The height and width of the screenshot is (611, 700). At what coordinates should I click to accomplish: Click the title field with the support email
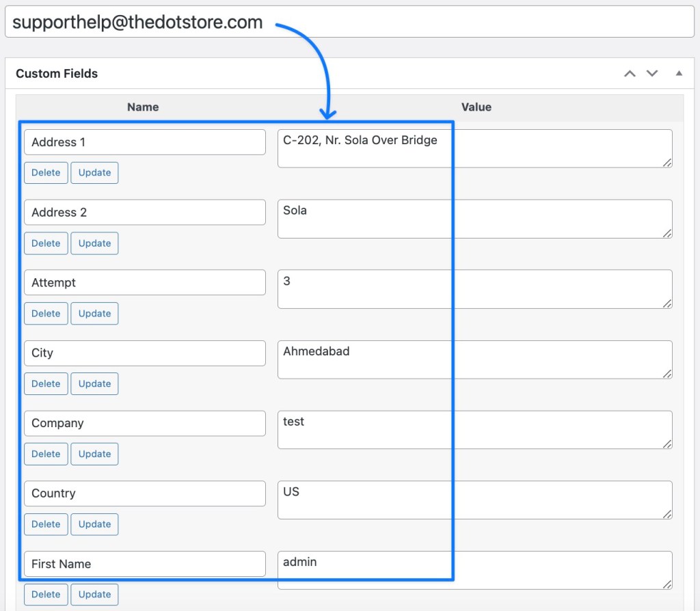tap(349, 22)
